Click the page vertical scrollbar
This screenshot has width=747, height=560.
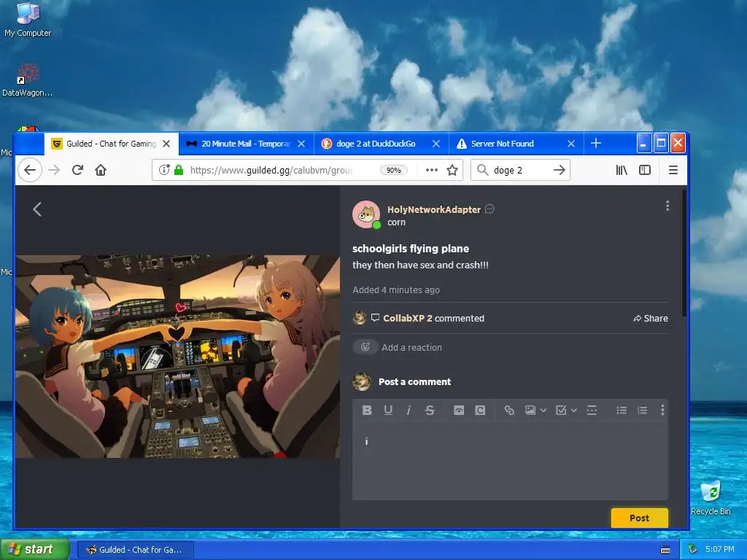684,252
